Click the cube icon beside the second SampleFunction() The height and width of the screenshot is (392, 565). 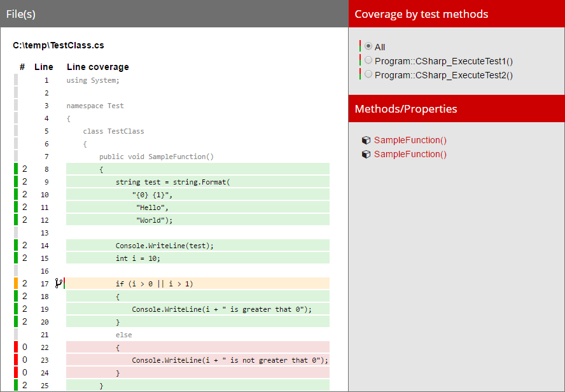pyautogui.click(x=366, y=154)
